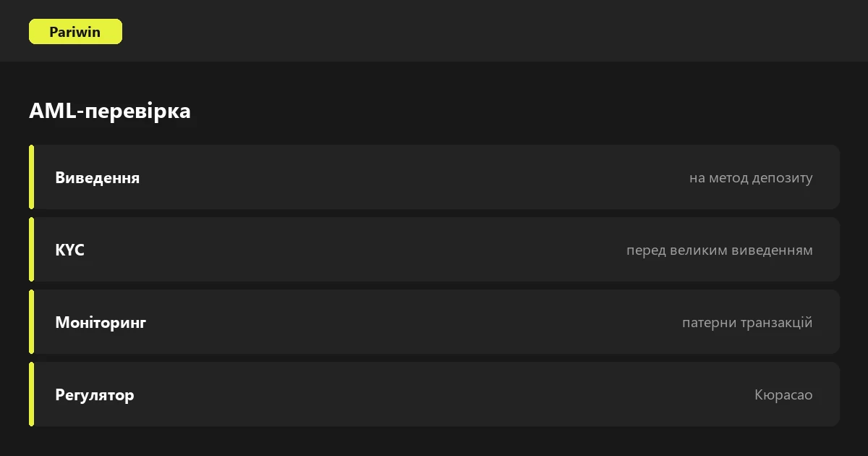Click yellow accent bar beside Виведення
Image resolution: width=868 pixels, height=456 pixels.
tap(31, 177)
